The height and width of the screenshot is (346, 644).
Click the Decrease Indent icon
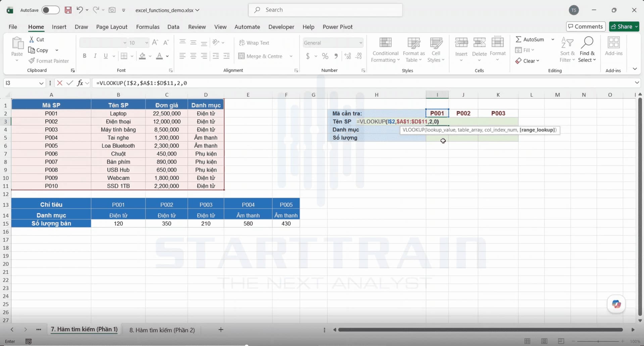coord(216,56)
